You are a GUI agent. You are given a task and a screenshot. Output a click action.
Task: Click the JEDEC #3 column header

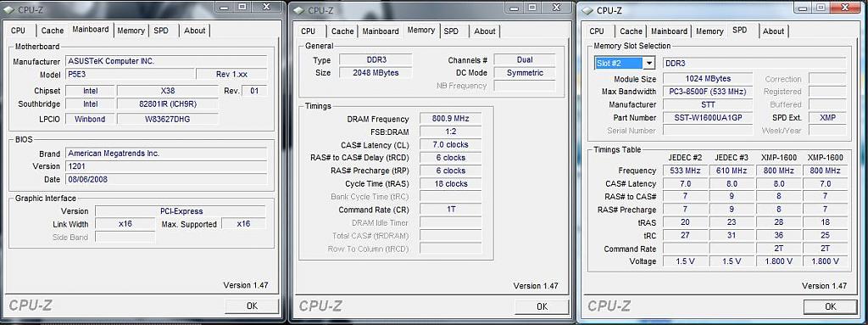point(732,157)
